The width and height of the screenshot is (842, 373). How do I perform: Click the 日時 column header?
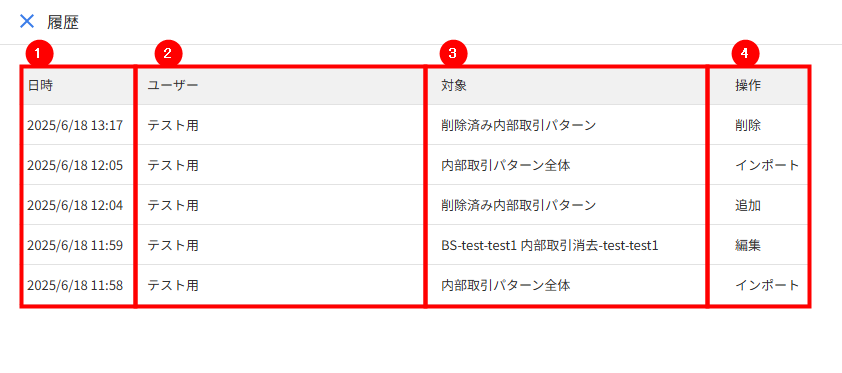coord(40,86)
